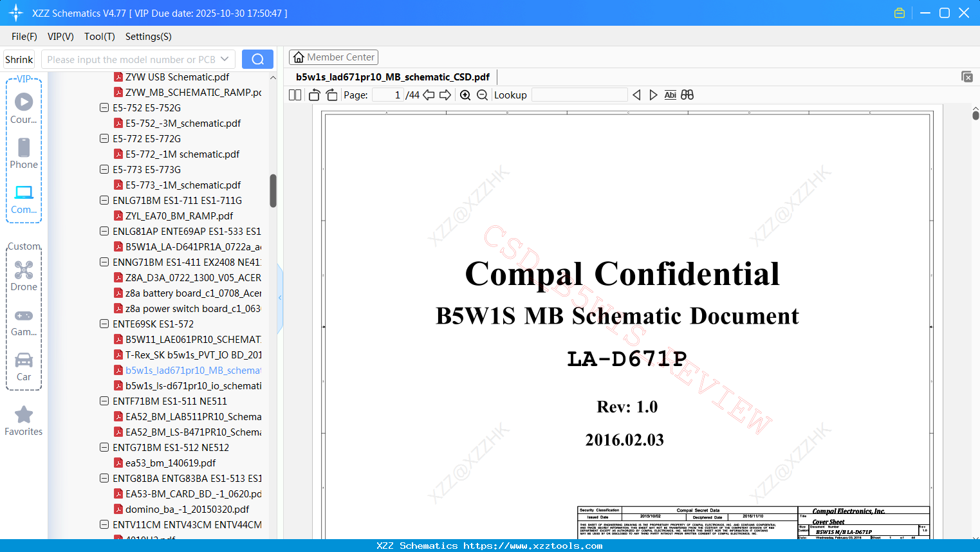980x552 pixels.
Task: Open the Tool(T) menu
Action: [100, 37]
